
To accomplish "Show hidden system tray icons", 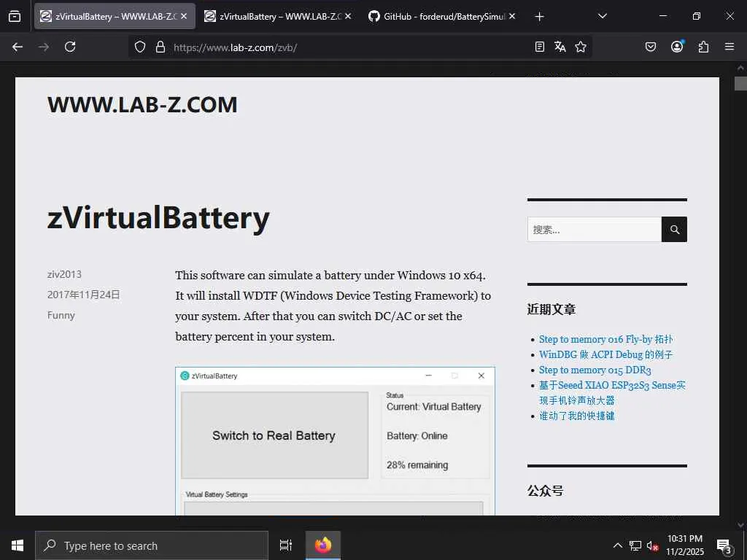I will [617, 545].
